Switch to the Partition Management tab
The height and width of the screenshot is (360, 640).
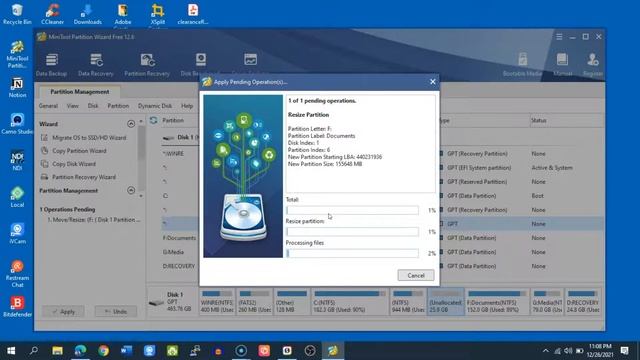tap(80, 92)
